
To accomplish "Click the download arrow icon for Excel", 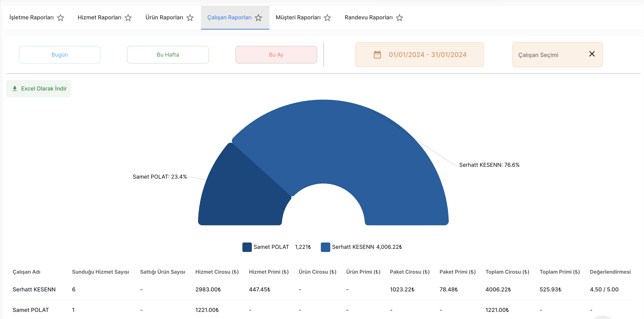I will [15, 89].
